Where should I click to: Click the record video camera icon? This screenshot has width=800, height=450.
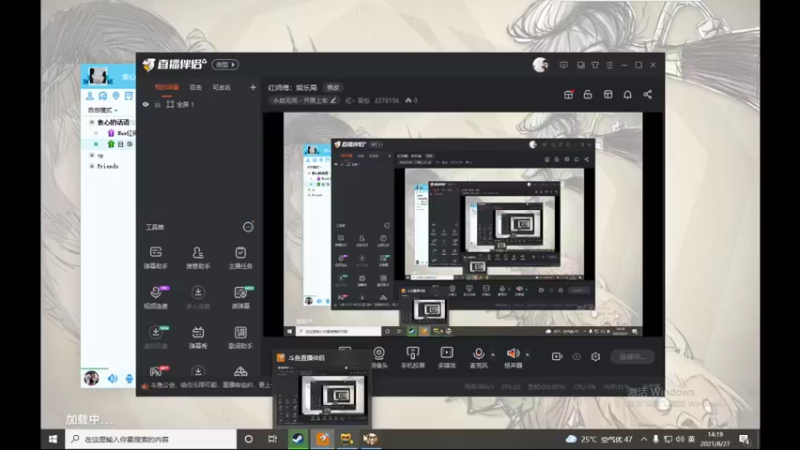tap(557, 357)
